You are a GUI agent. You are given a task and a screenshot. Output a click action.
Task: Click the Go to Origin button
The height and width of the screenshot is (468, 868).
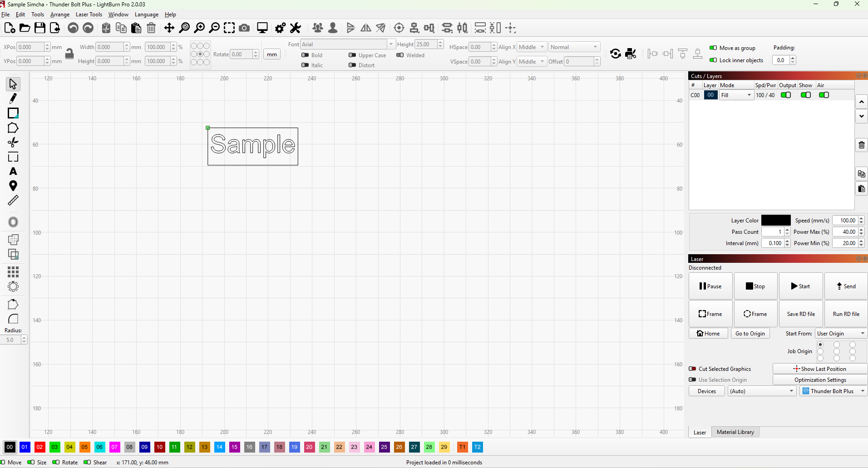(x=750, y=334)
